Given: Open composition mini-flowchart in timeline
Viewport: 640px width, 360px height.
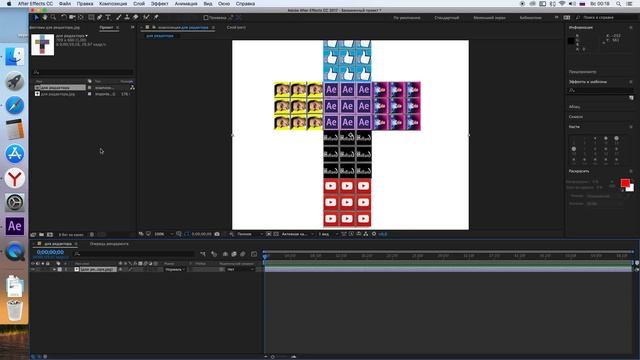Looking at the screenshot, I should pyautogui.click(x=203, y=254).
